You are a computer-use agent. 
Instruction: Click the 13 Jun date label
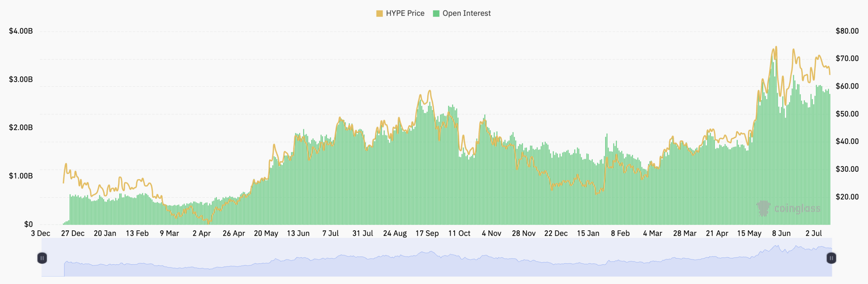click(298, 233)
